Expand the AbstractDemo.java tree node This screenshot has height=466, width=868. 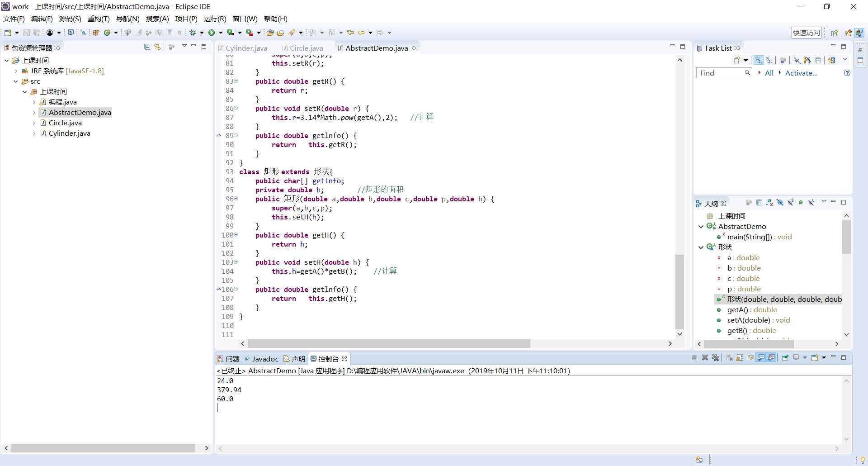click(x=34, y=113)
